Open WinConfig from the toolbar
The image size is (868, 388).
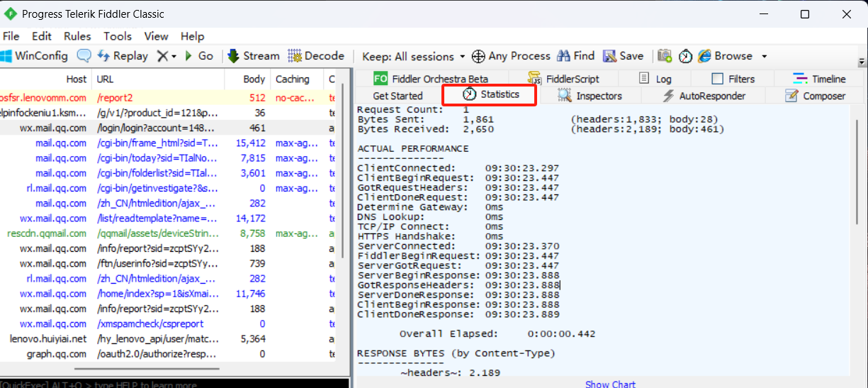tap(34, 56)
